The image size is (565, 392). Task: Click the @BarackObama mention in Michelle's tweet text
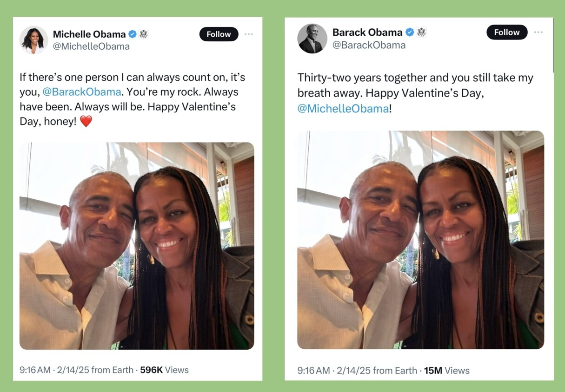pyautogui.click(x=82, y=92)
